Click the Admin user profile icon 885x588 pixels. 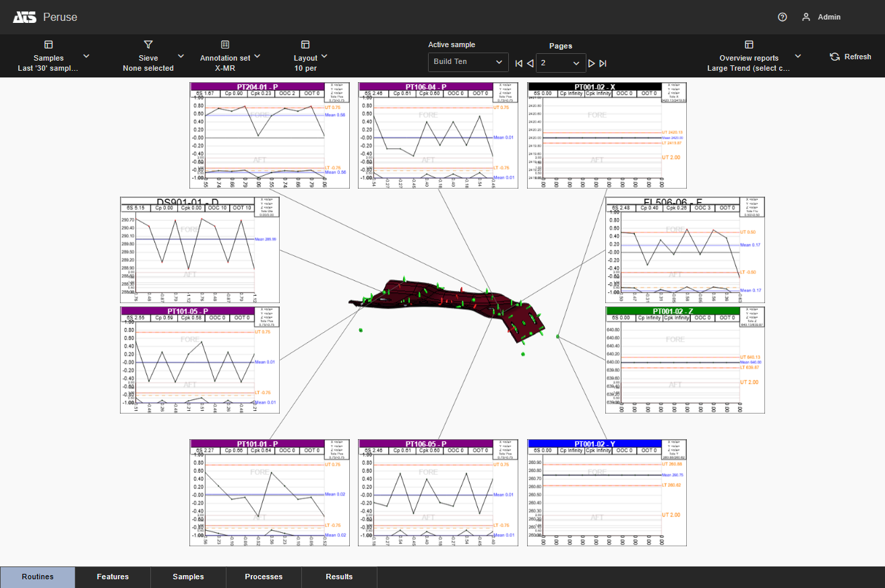point(805,18)
